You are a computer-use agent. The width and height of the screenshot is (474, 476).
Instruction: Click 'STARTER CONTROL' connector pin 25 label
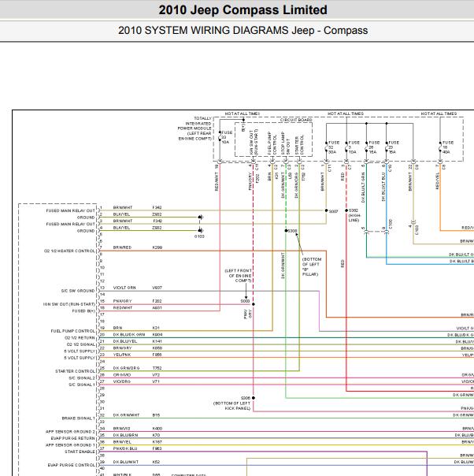pos(76,371)
